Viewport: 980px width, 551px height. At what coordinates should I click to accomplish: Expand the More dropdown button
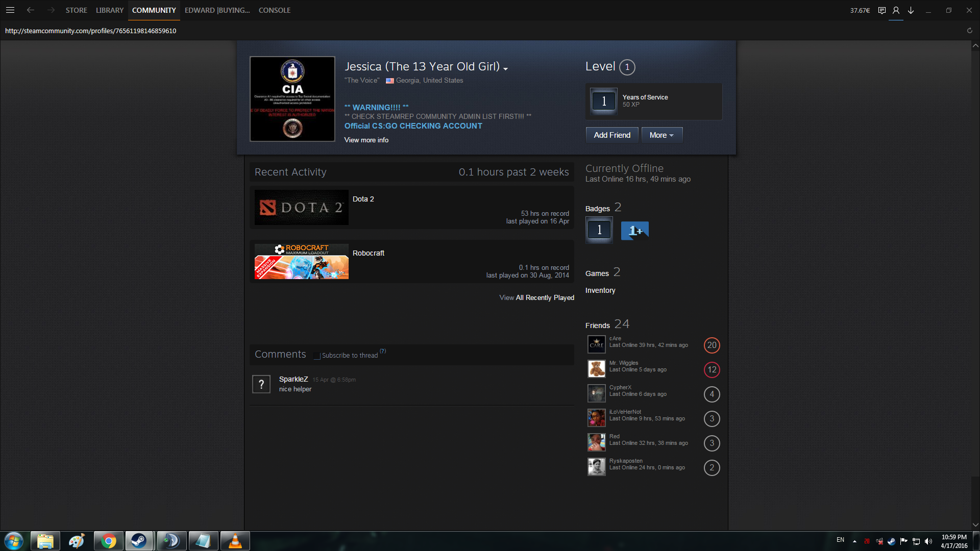661,135
